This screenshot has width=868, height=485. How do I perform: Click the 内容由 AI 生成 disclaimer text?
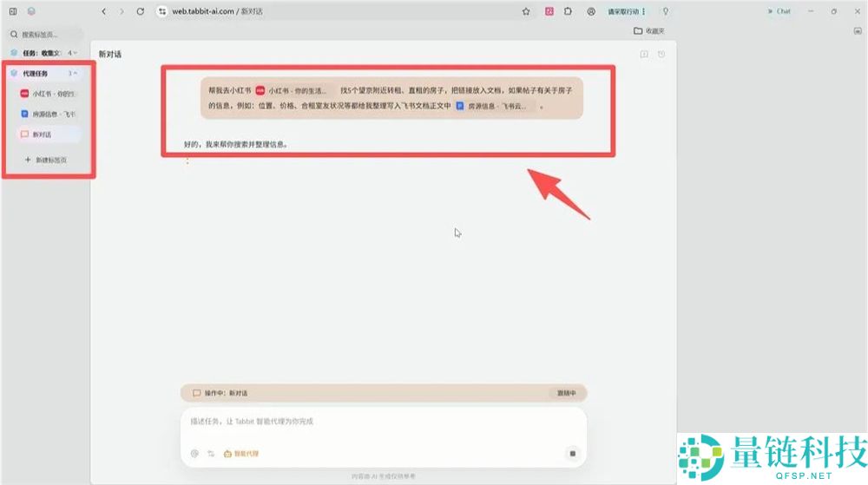383,476
